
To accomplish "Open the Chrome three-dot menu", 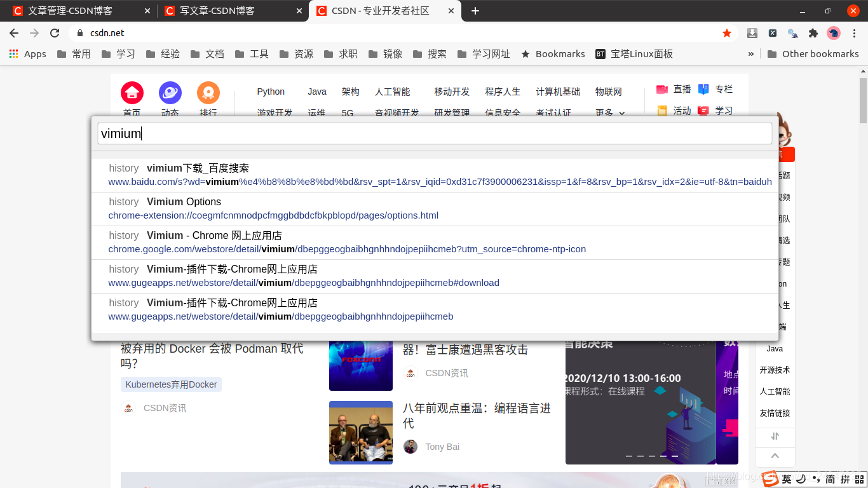I will (x=854, y=32).
